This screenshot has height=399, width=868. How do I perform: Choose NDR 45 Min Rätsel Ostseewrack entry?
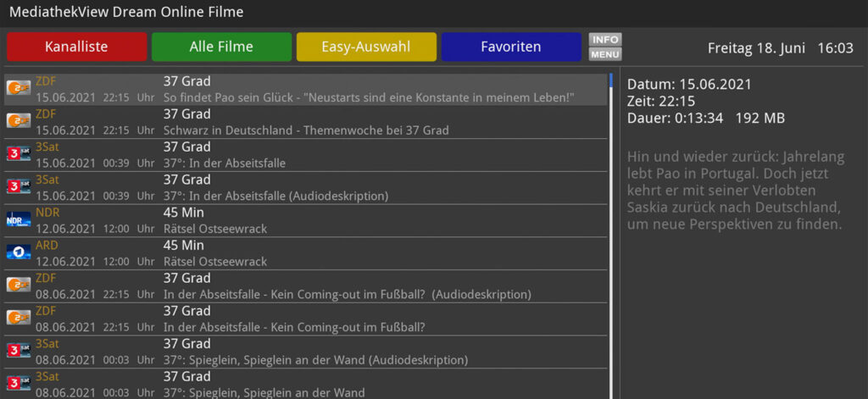click(x=254, y=220)
